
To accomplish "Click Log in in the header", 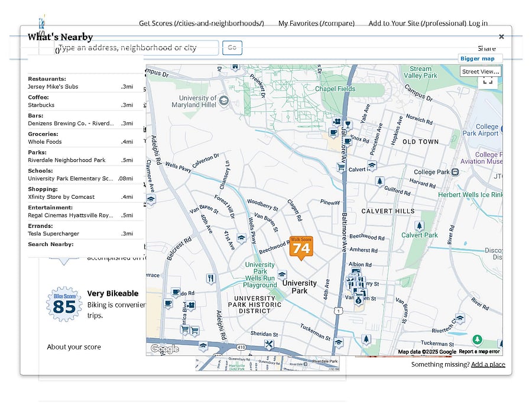I will pyautogui.click(x=478, y=24).
